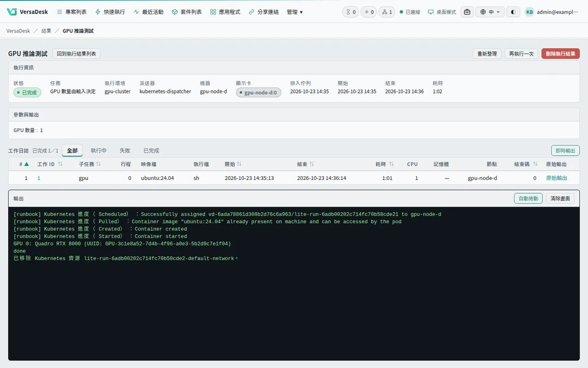Open the running jobs spinner counter
588x368 pixels.
coord(369,12)
